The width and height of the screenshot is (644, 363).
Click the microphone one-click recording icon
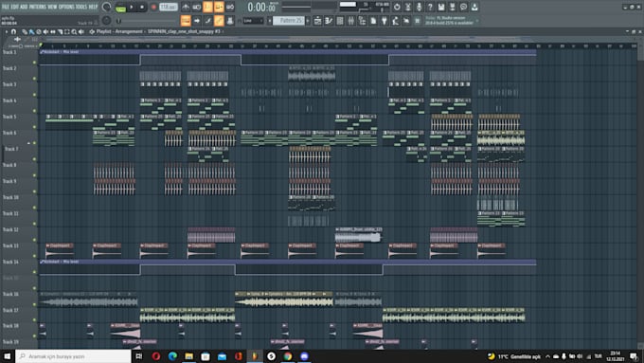coord(419,7)
